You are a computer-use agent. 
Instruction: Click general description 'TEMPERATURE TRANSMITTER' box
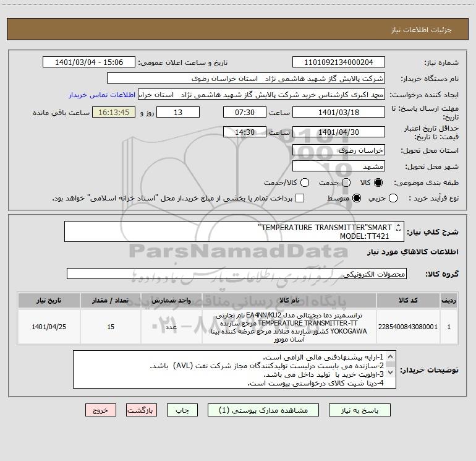234,231
